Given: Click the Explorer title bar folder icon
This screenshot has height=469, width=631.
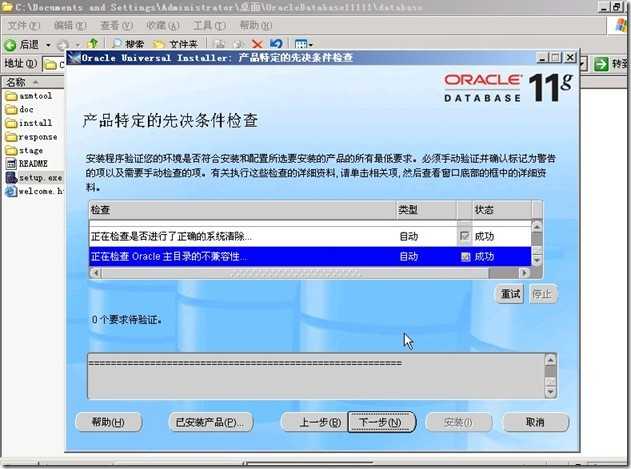Looking at the screenshot, I should 6,7.
